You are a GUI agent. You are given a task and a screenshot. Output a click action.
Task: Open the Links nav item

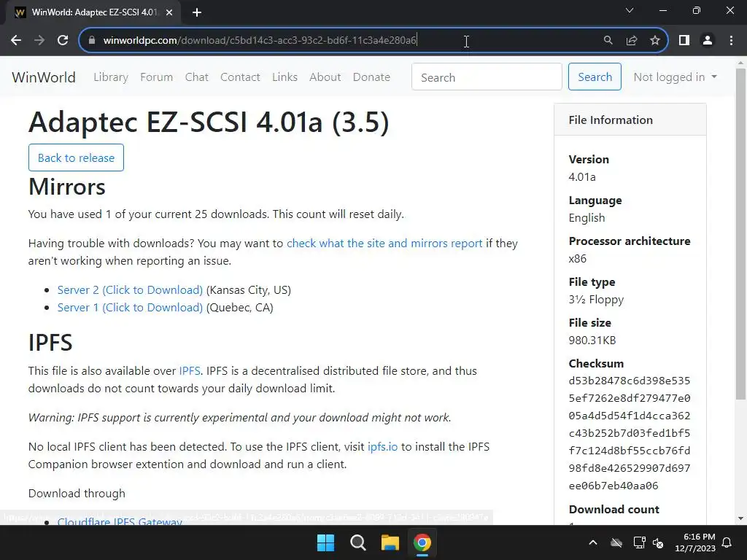click(x=285, y=77)
